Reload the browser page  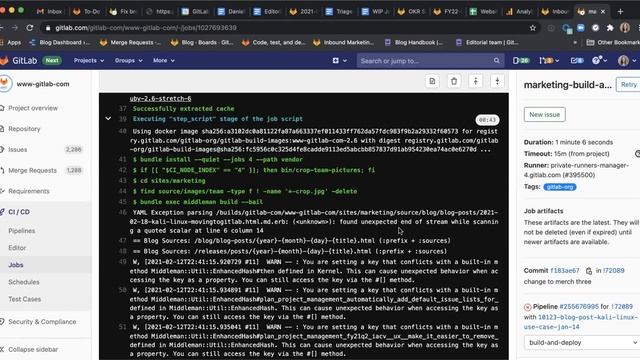30,28
